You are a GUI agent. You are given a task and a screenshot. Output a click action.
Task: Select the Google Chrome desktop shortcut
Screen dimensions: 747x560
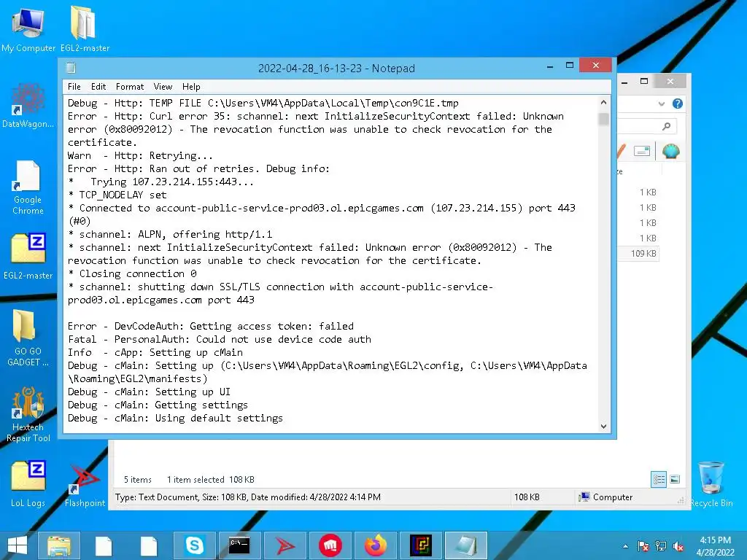coord(28,187)
